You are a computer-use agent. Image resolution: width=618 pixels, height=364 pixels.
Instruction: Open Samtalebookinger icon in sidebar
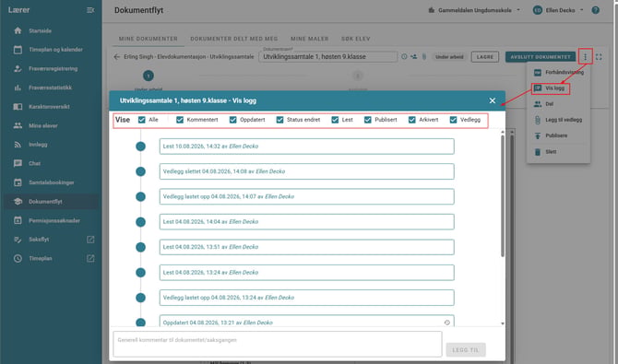tap(18, 182)
